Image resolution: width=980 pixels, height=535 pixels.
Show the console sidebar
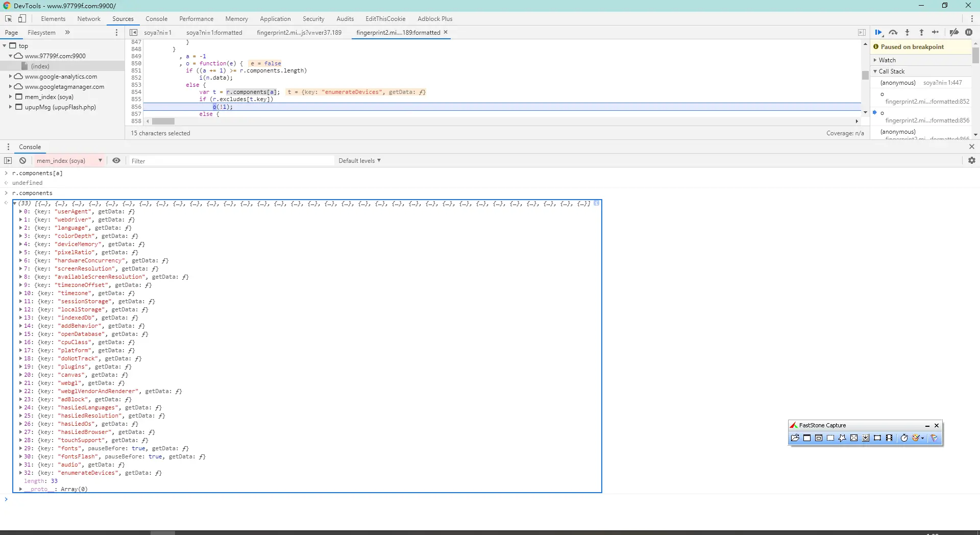click(8, 160)
